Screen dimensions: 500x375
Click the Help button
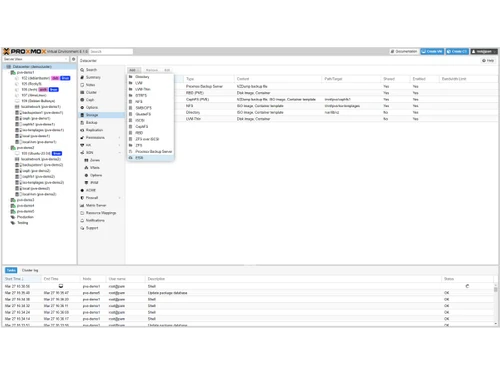[x=488, y=61]
